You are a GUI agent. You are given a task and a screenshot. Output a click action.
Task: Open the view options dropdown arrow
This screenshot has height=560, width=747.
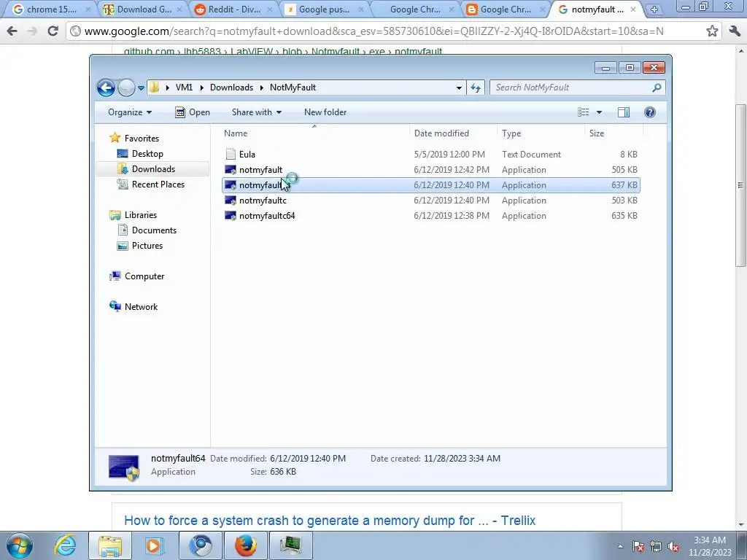600,112
